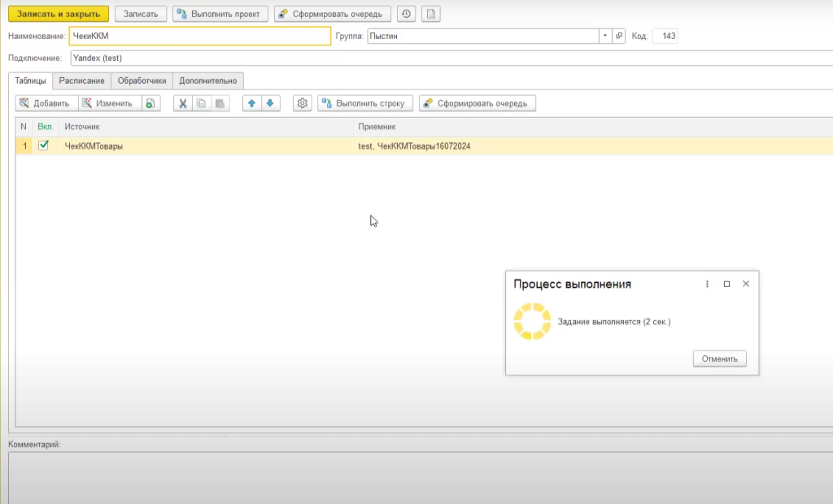Click inside the Комментарий text area
The width and height of the screenshot is (833, 504).
407,476
